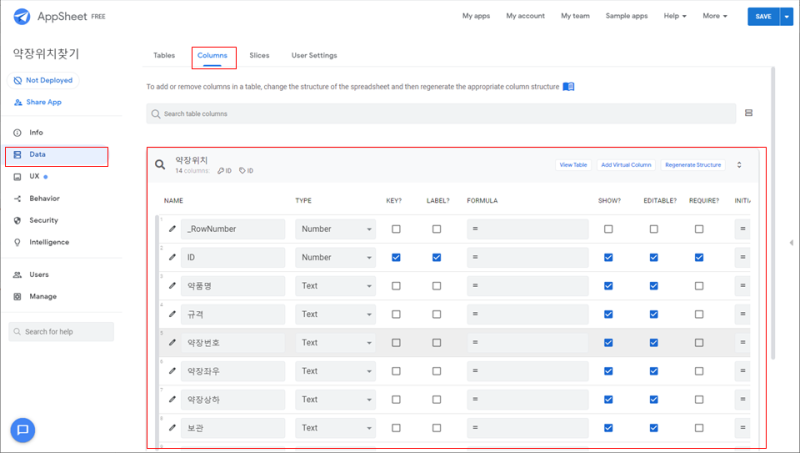This screenshot has width=800, height=453.
Task: Open the SAVE button dropdown arrow
Action: [786, 16]
